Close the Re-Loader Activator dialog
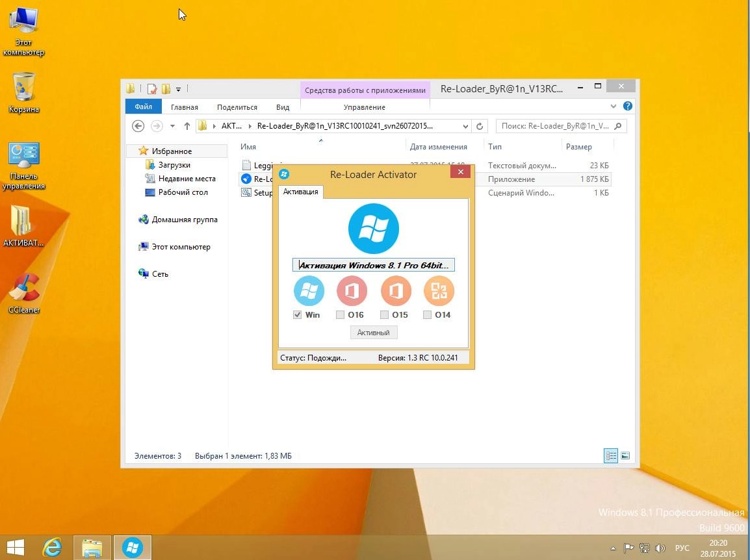Viewport: 750px width, 560px height. [x=460, y=172]
